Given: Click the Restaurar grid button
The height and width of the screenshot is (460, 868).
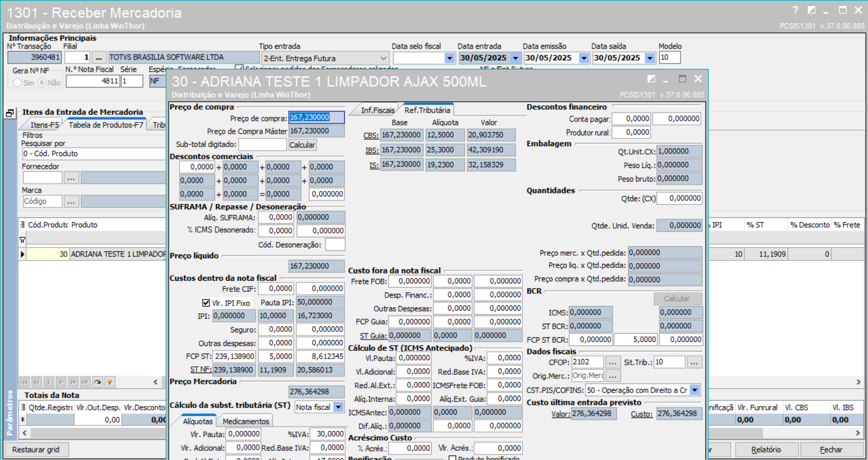Looking at the screenshot, I should [x=36, y=450].
